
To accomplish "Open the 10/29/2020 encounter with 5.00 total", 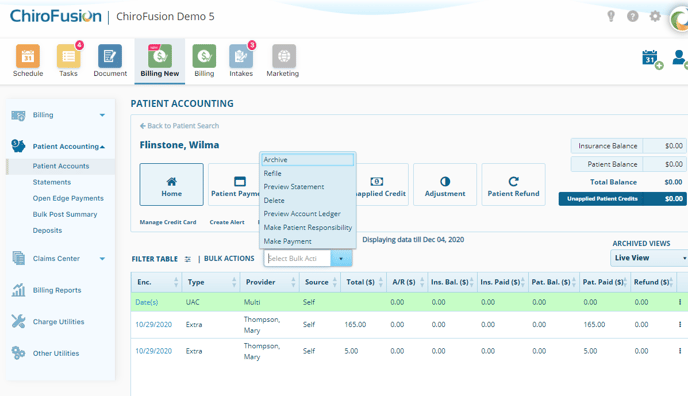I will point(154,351).
